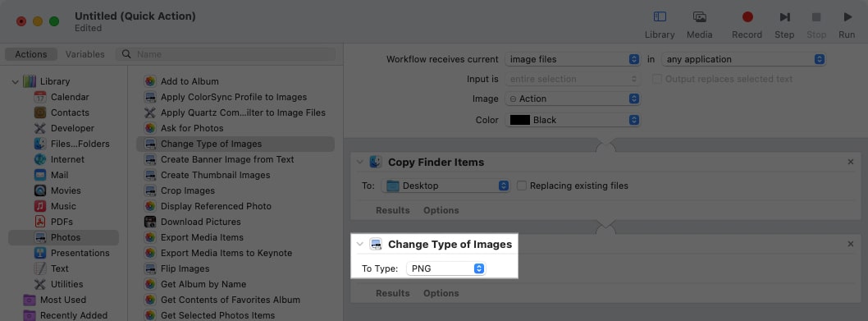Select the PDFs category icon

(40, 222)
